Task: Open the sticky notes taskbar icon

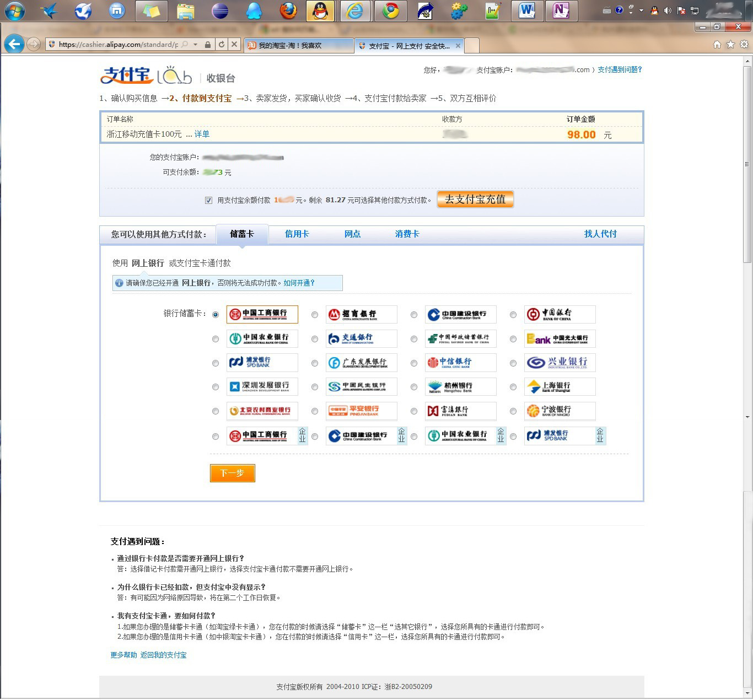Action: (151, 11)
